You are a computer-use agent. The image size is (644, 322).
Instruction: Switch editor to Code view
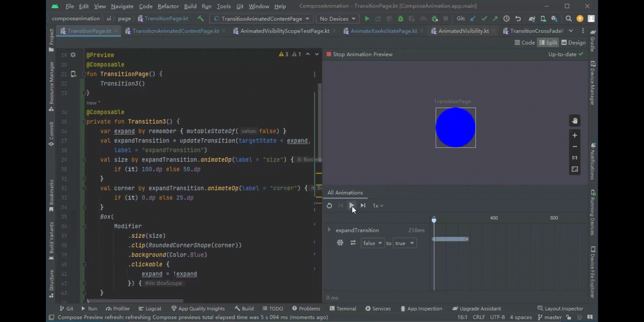click(525, 43)
